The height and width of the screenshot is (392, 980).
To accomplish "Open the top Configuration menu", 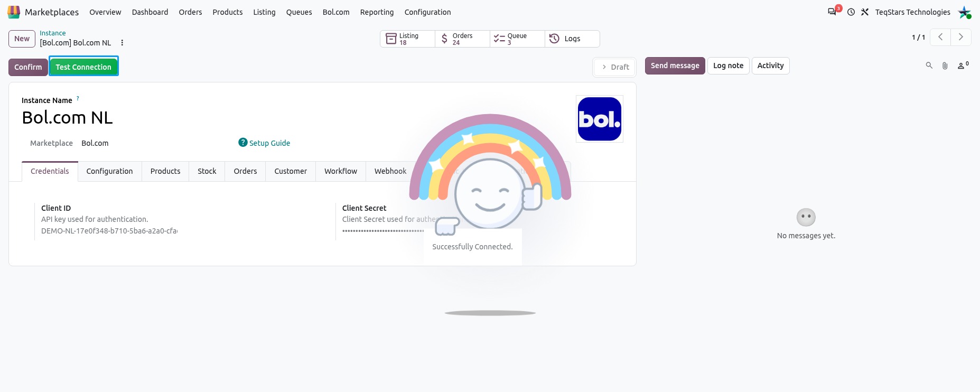I will pos(427,12).
